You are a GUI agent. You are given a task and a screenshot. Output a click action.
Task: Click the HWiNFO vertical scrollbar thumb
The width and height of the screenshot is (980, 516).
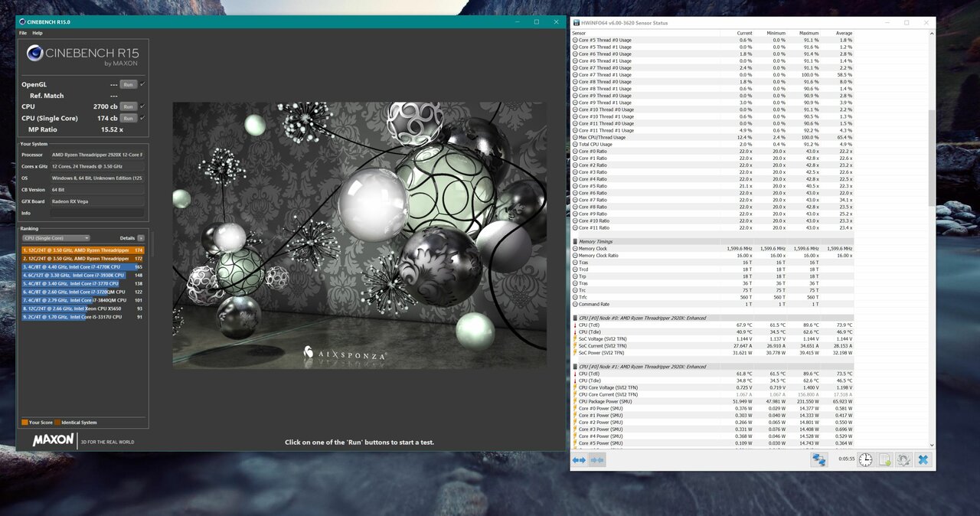932,157
